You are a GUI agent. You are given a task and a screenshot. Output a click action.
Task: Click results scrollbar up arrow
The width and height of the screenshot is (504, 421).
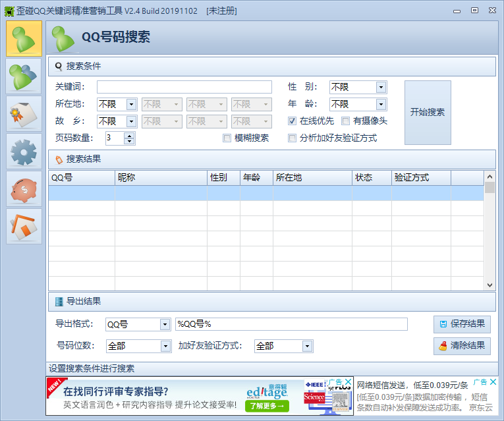[490, 177]
